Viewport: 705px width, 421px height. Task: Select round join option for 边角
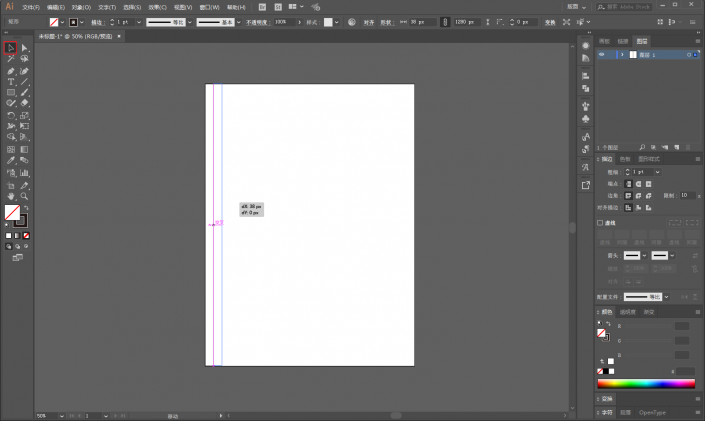pyautogui.click(x=638, y=196)
